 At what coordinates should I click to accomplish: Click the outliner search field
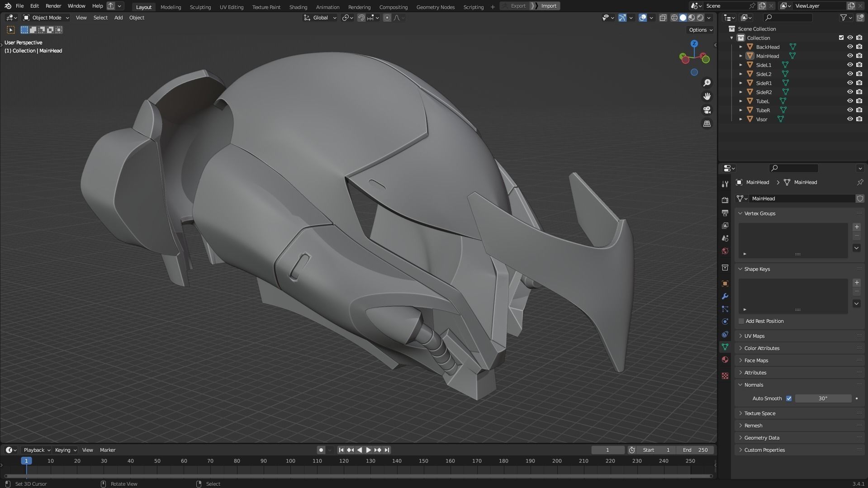pos(787,18)
